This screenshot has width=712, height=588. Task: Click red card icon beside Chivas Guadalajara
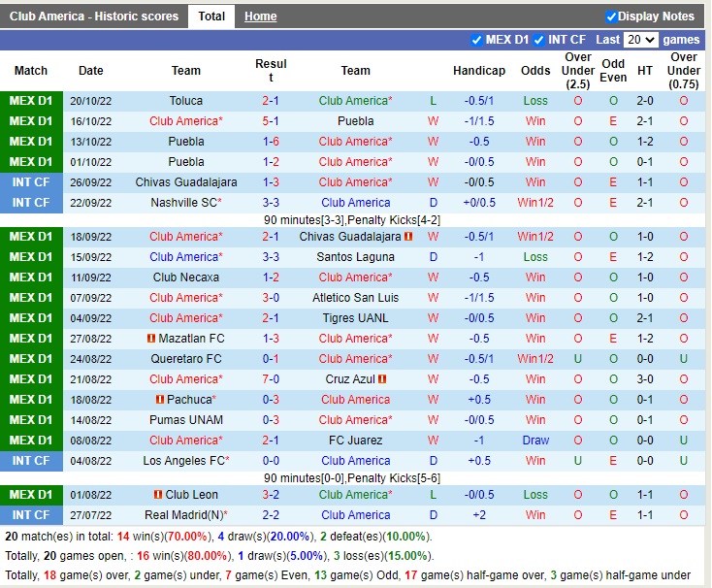click(409, 237)
